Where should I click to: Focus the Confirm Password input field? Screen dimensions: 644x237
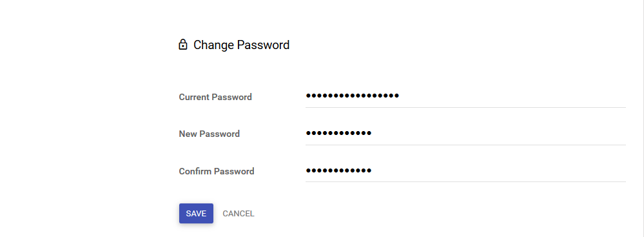(465, 170)
